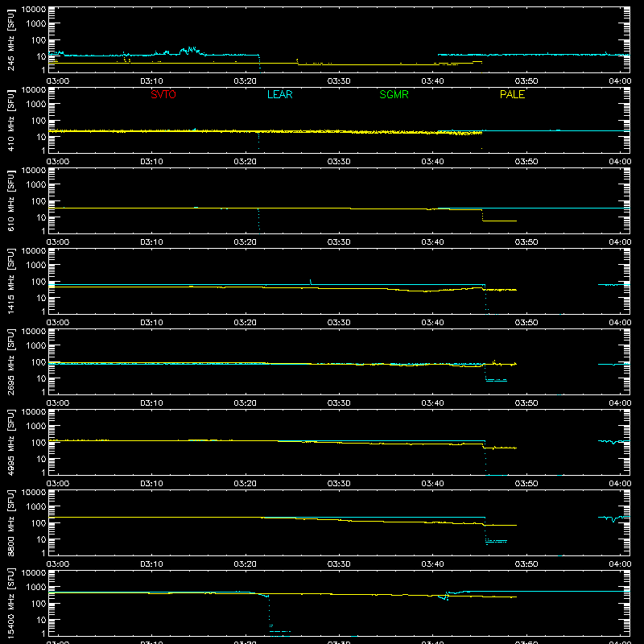This screenshot has width=644, height=644.
Task: Click 03:30 time label under 245 MHz plot
Action: (x=339, y=81)
